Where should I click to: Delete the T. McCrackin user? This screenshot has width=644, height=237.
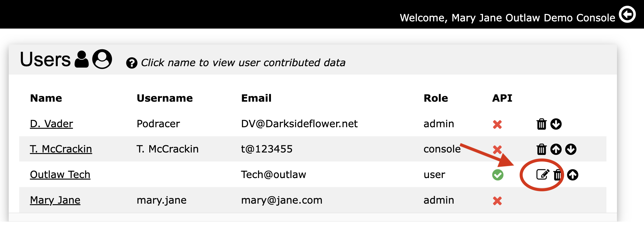[542, 149]
